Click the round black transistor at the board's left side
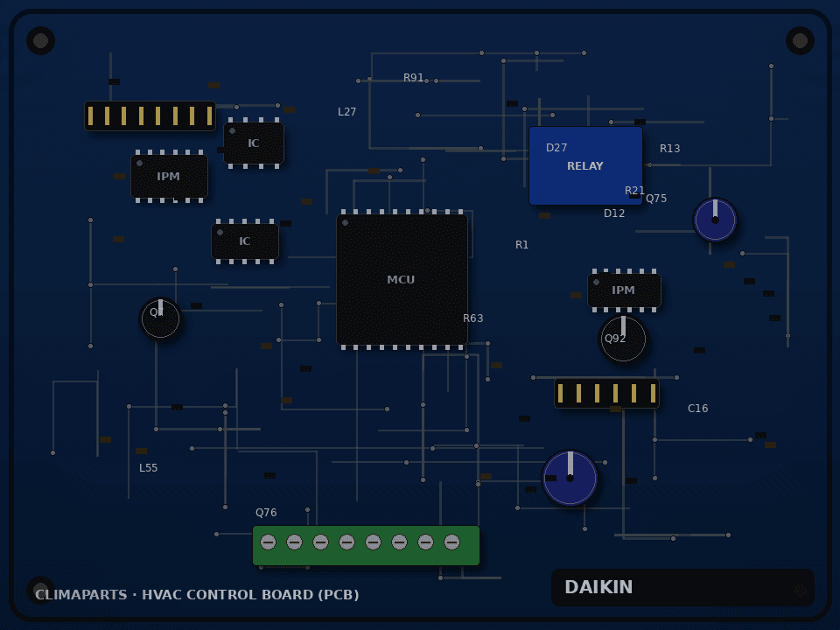Viewport: 840px width, 630px height. 160,318
